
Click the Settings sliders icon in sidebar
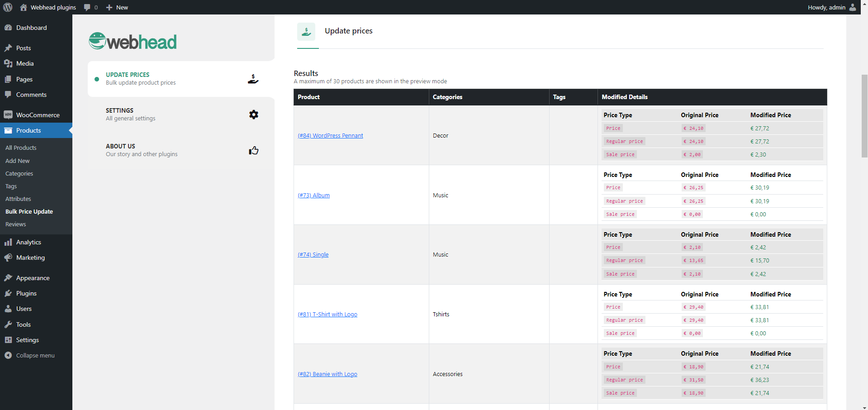(x=8, y=340)
